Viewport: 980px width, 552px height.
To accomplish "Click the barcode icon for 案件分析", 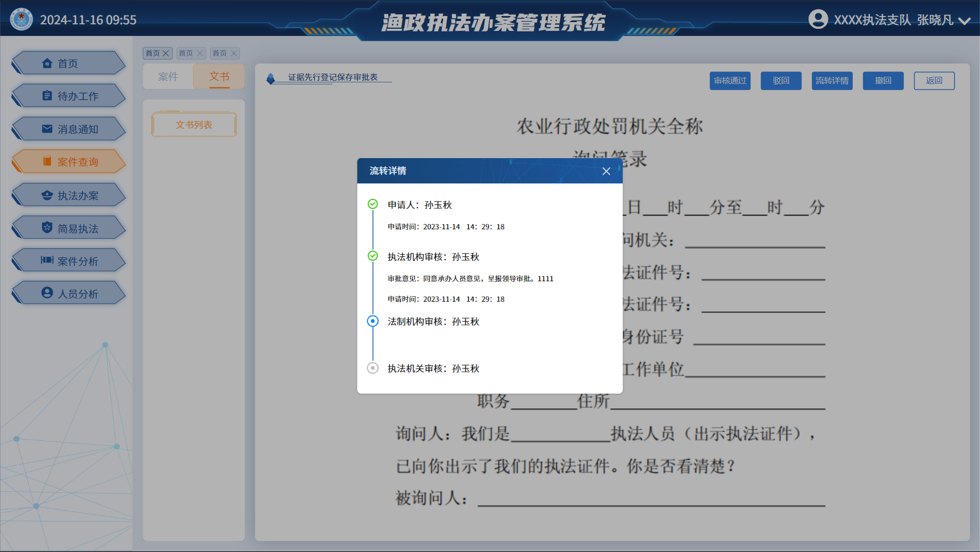I will [x=48, y=260].
